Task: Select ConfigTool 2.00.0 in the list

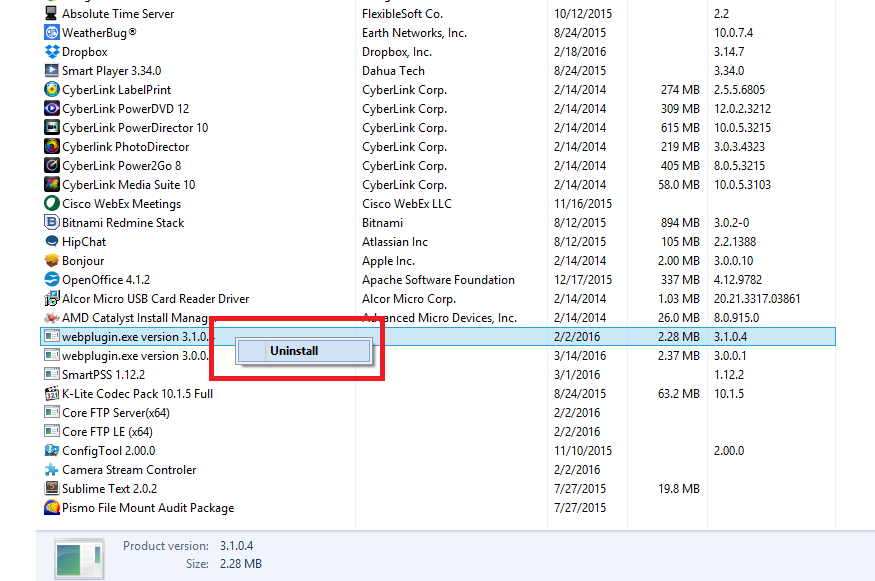Action: click(x=108, y=451)
